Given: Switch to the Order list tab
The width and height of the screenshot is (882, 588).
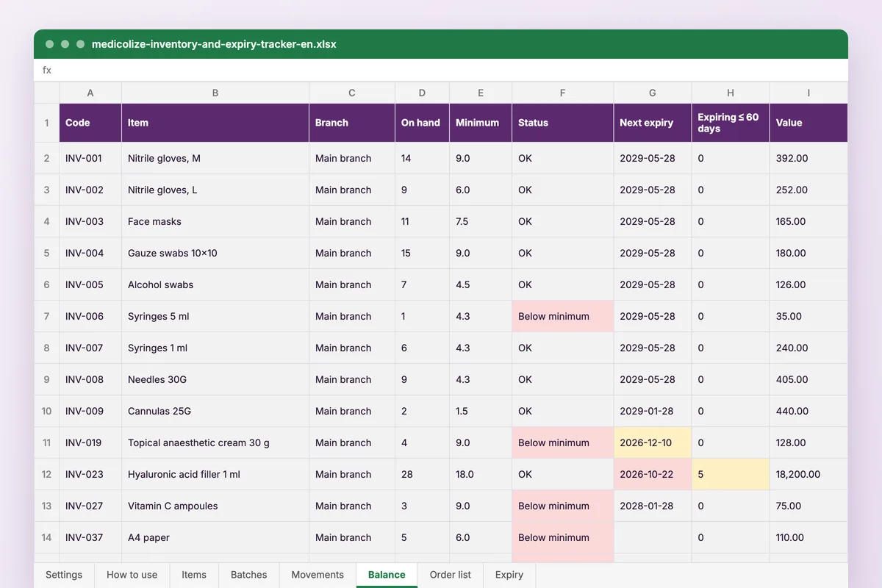Looking at the screenshot, I should coord(451,575).
